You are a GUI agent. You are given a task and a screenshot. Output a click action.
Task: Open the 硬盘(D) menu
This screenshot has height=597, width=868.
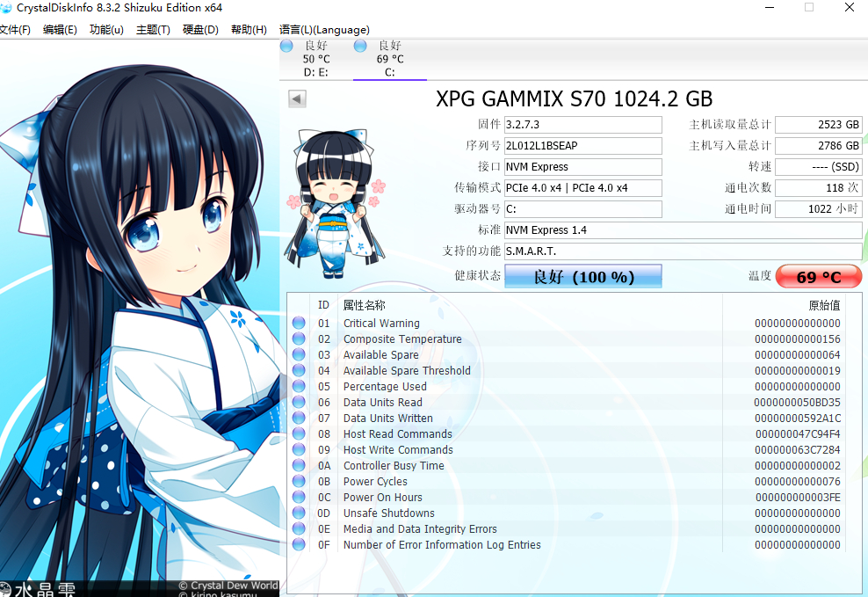tap(200, 30)
